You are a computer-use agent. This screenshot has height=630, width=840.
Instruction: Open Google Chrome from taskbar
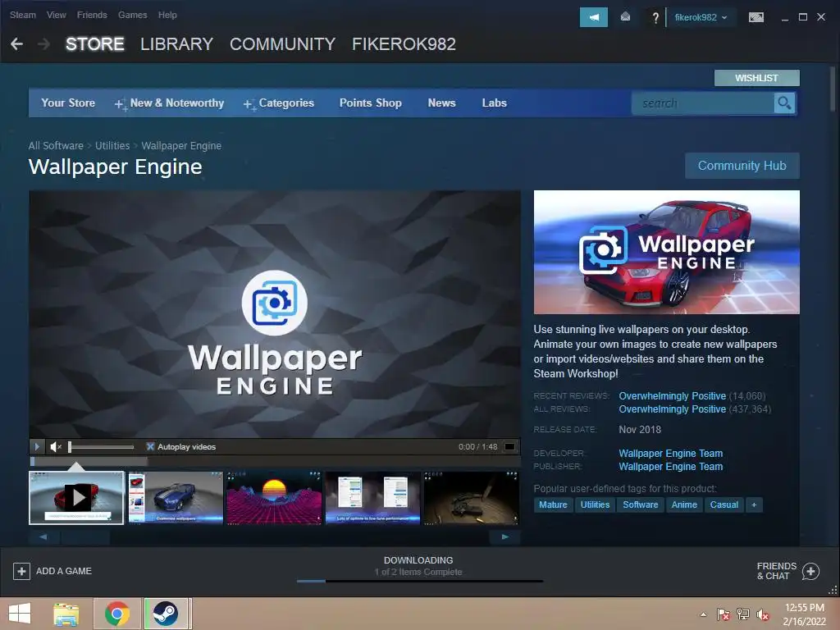pos(117,614)
